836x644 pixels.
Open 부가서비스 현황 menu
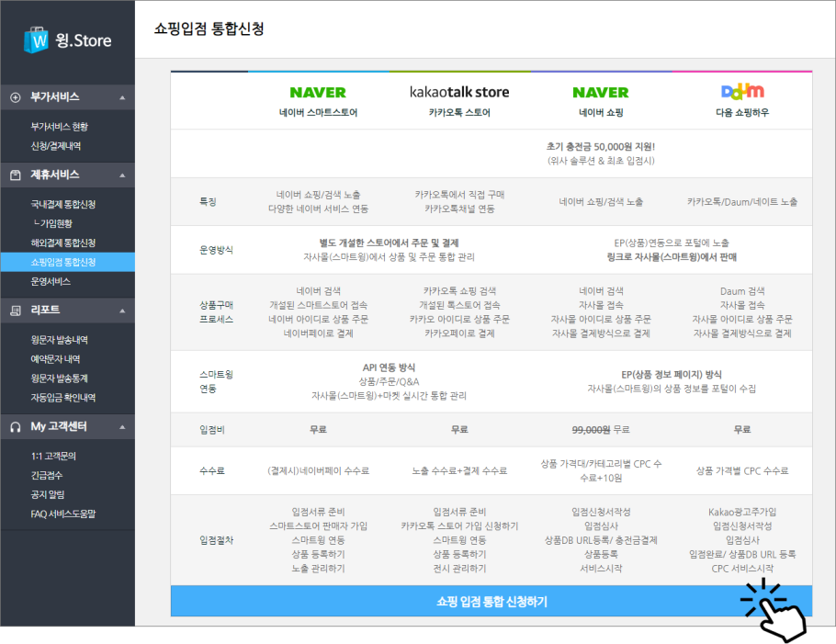click(x=59, y=127)
